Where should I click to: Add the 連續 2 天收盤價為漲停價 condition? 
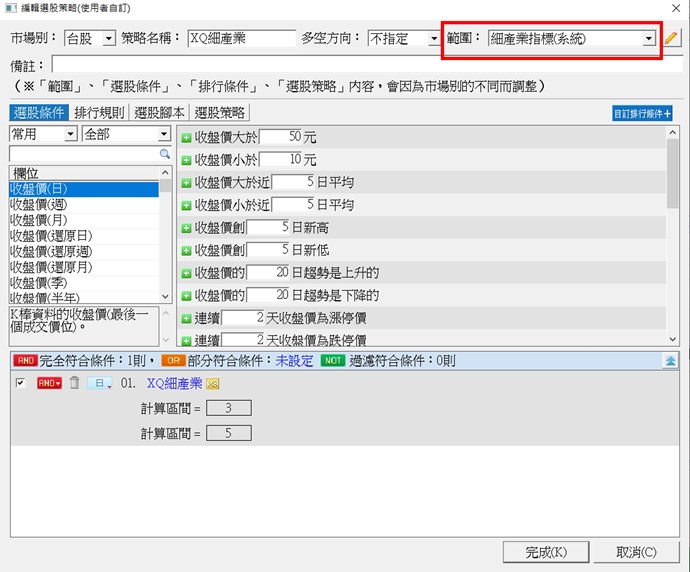coord(186,319)
